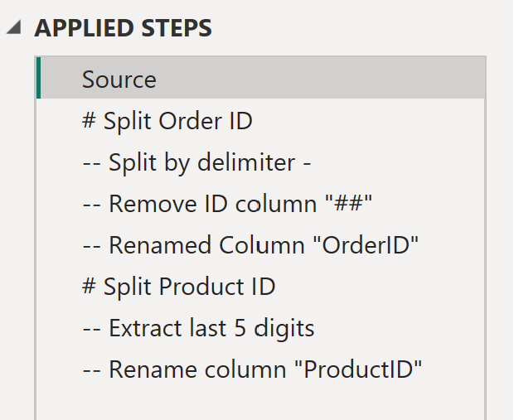Select the "# Split Order ID" step
The height and width of the screenshot is (420, 514).
(167, 121)
